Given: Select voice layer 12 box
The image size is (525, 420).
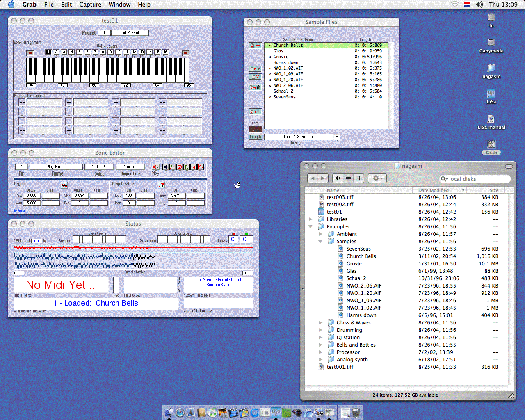Looking at the screenshot, I should point(134,52).
